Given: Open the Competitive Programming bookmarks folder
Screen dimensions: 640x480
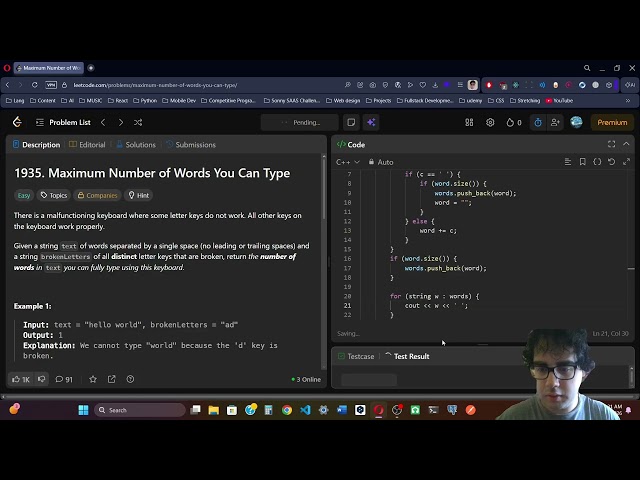Looking at the screenshot, I should click(228, 100).
